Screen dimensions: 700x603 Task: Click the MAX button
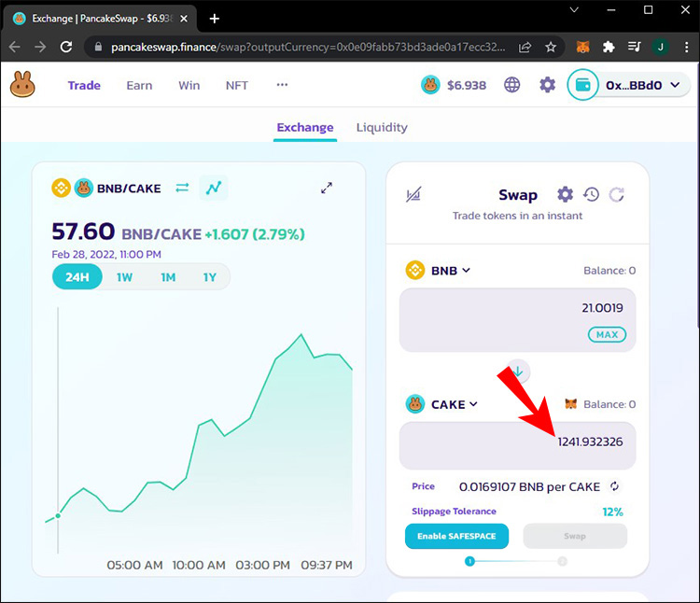click(x=607, y=335)
